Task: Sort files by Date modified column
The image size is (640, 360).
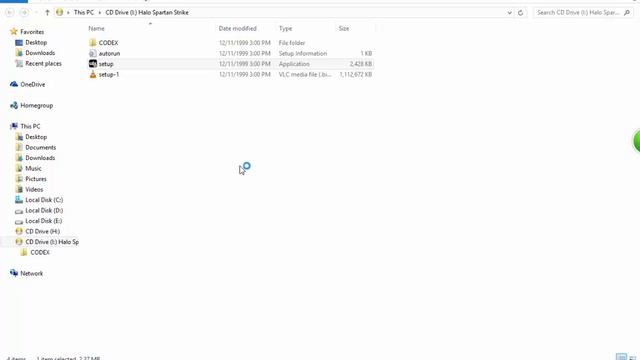Action: [x=238, y=29]
